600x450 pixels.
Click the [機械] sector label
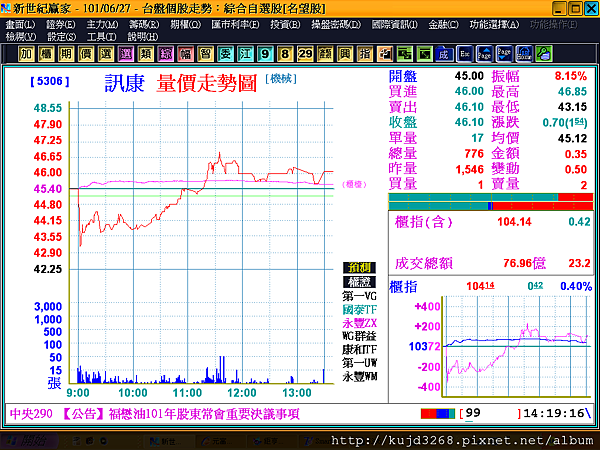281,79
